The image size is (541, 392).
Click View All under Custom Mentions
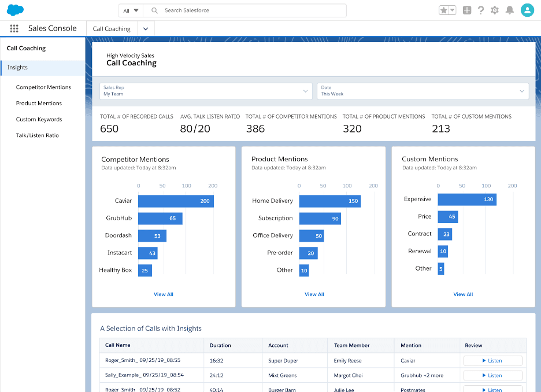pyautogui.click(x=463, y=294)
